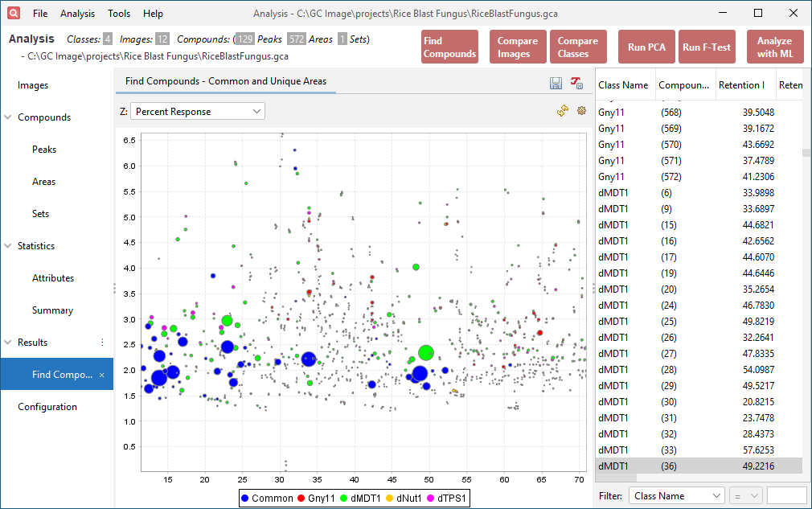Screen dimensions: 812x509
Task: Open the Filter Class Name dropdown
Action: (x=676, y=495)
